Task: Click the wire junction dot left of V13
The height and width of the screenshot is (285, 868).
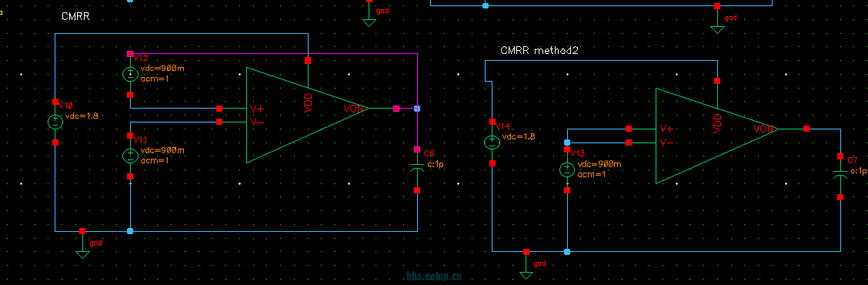Action: 567,142
